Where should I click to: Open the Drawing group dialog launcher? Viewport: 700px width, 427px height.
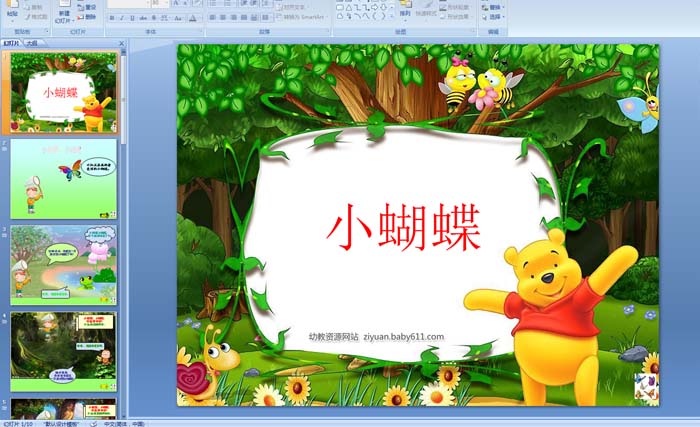(x=473, y=30)
